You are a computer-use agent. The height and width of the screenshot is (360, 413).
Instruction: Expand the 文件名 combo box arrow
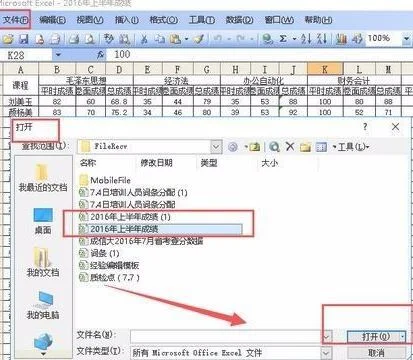(x=327, y=336)
